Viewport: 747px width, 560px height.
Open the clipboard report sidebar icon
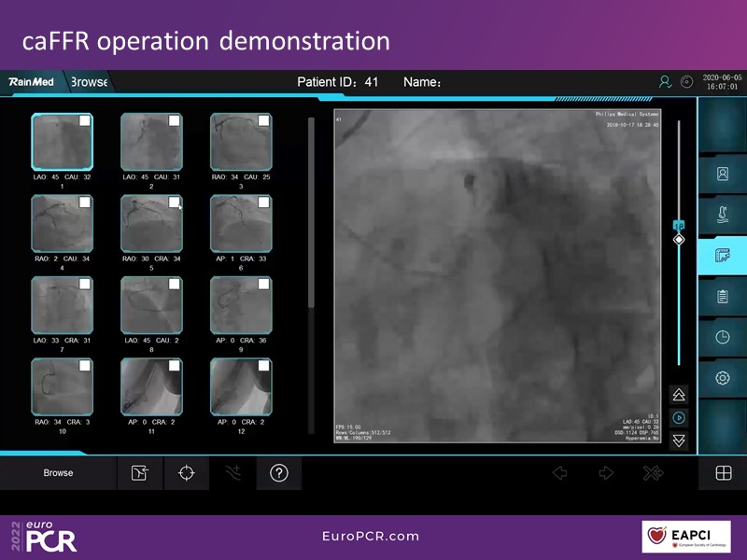(x=722, y=297)
